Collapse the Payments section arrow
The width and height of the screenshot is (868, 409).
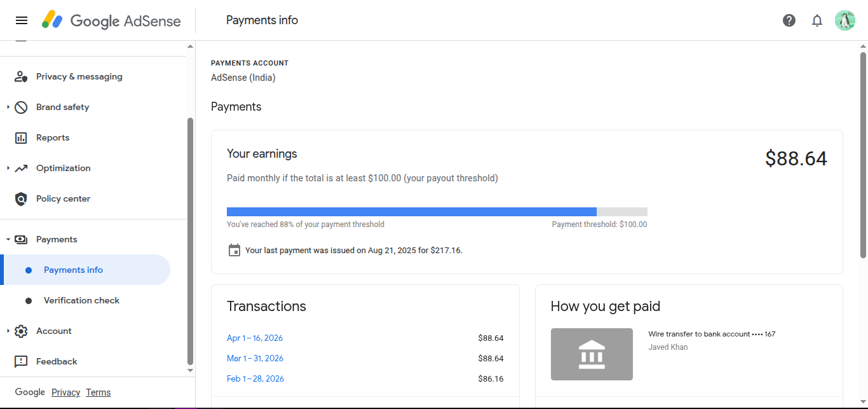point(8,240)
